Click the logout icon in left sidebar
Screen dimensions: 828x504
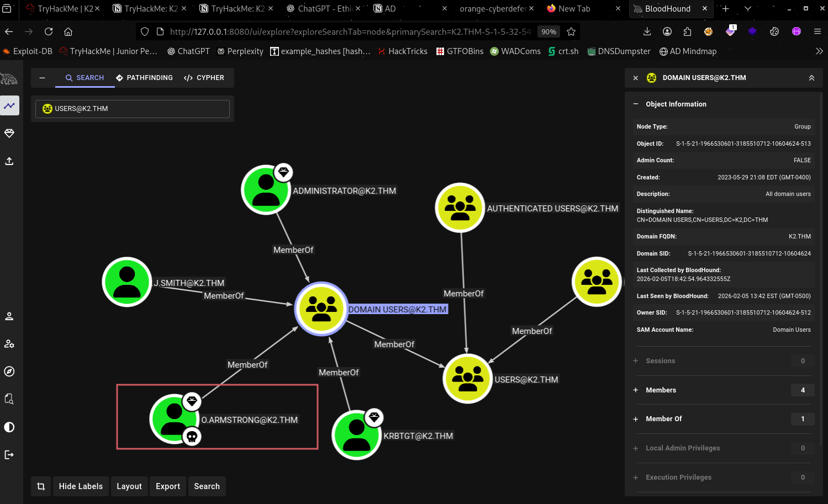9,455
